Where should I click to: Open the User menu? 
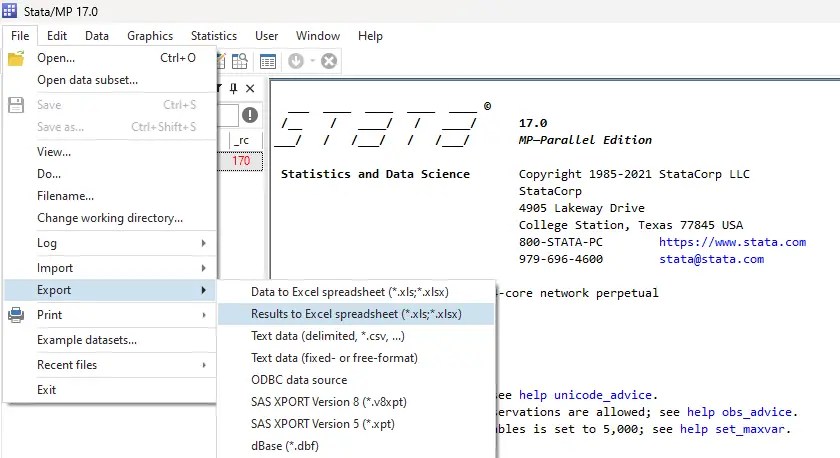(266, 36)
